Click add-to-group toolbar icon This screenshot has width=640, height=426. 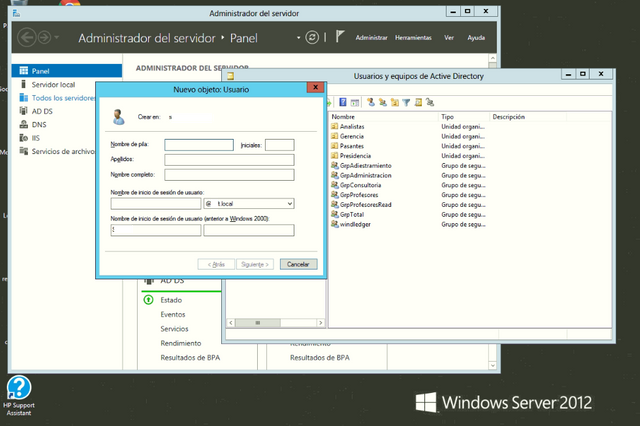point(430,102)
